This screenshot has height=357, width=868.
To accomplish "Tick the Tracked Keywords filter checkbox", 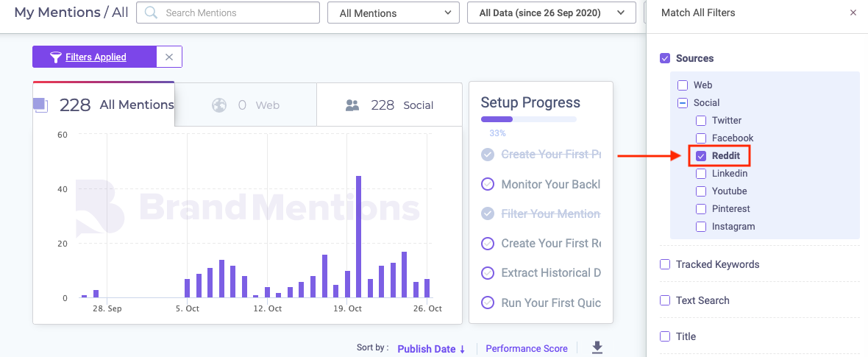I will [665, 264].
